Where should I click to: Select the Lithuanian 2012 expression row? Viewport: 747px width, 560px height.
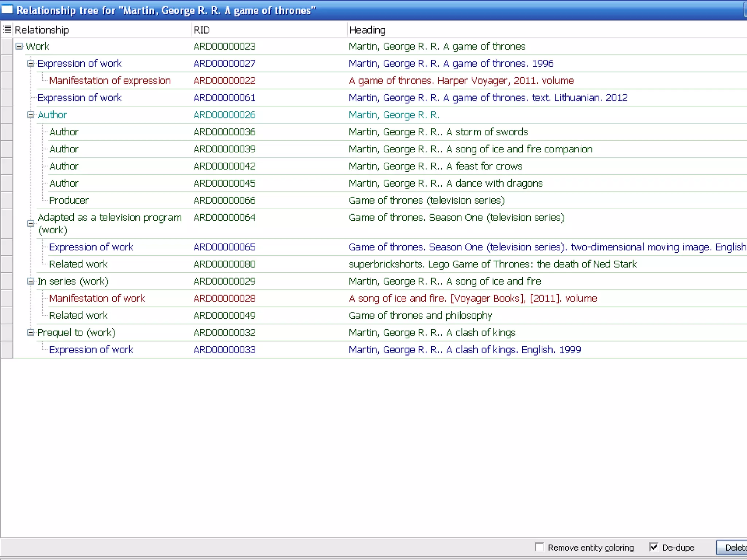[x=488, y=98]
